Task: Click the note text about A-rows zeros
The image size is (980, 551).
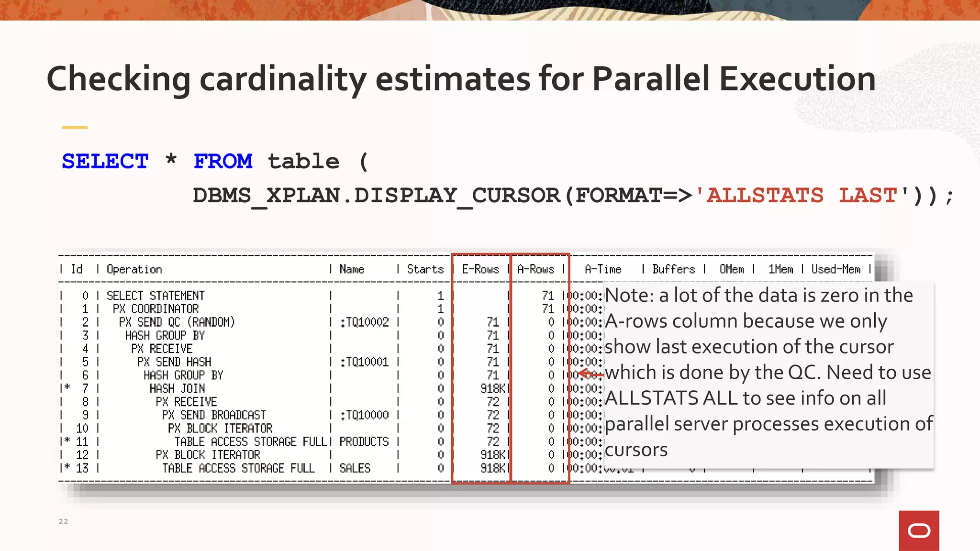Action: pyautogui.click(x=768, y=373)
